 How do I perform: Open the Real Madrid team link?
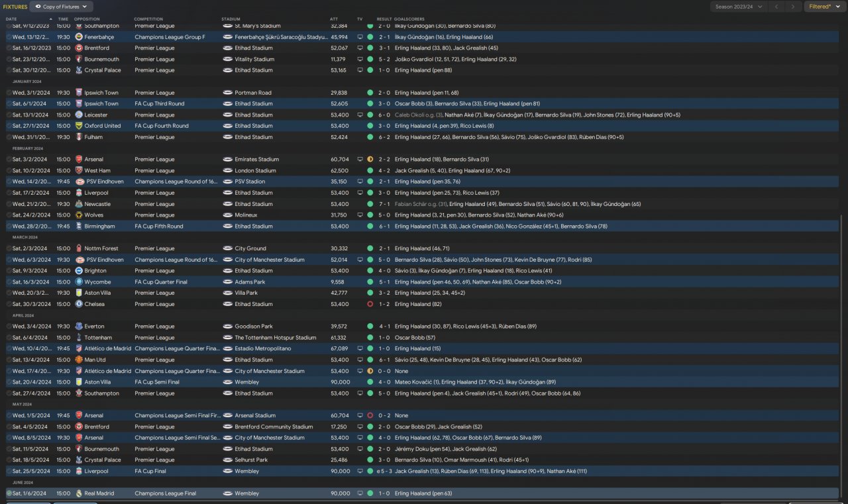pos(101,493)
